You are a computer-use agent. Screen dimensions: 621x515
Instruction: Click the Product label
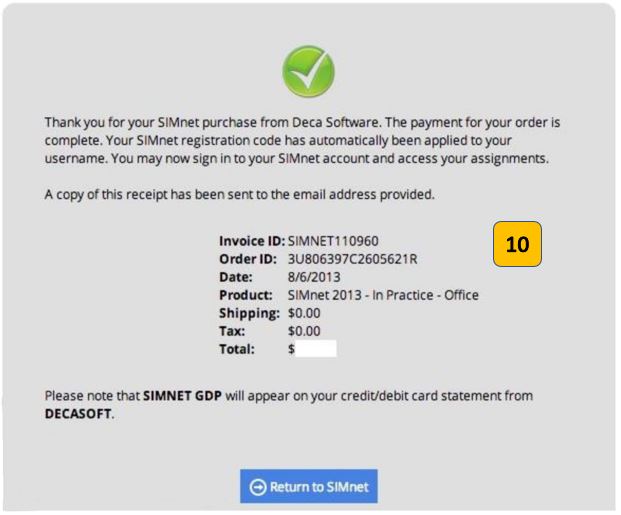click(x=246, y=295)
